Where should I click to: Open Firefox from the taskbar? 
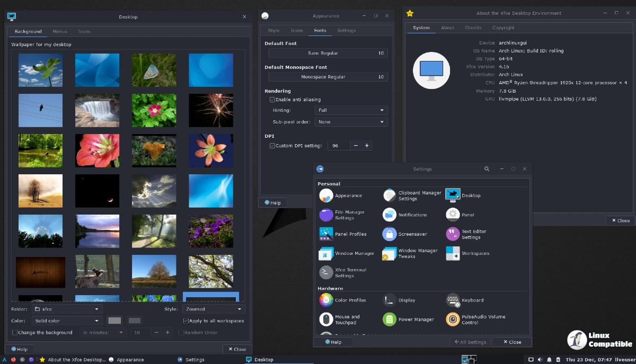(x=13, y=360)
